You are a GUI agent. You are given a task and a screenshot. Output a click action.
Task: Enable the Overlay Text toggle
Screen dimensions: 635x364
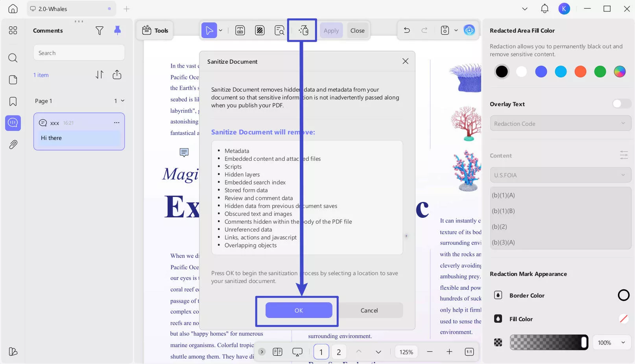click(x=622, y=104)
